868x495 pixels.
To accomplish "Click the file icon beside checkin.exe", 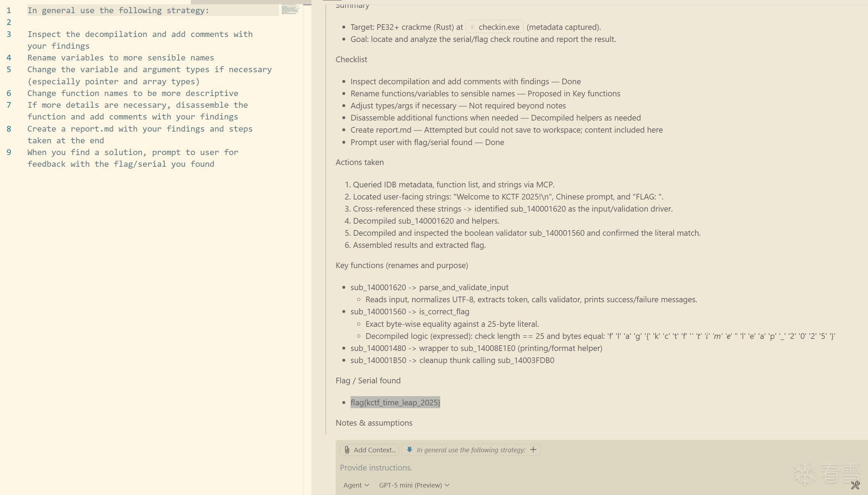I will click(473, 27).
